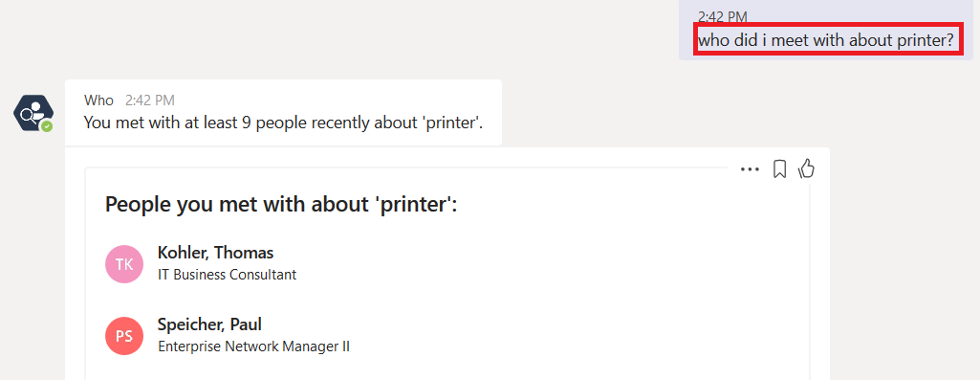
Task: Select the sent message 'who did i meet with about printer?'
Action: click(826, 41)
